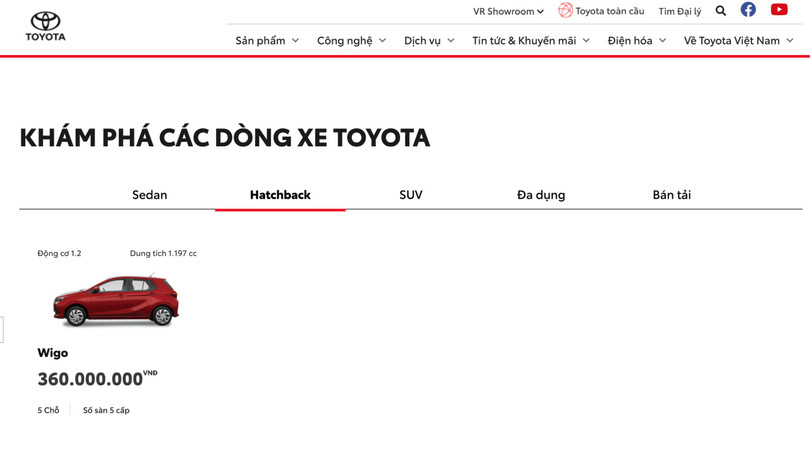Go to Tìm Đại lý link
Image resolution: width=810 pixels, height=456 pixels.
(679, 11)
